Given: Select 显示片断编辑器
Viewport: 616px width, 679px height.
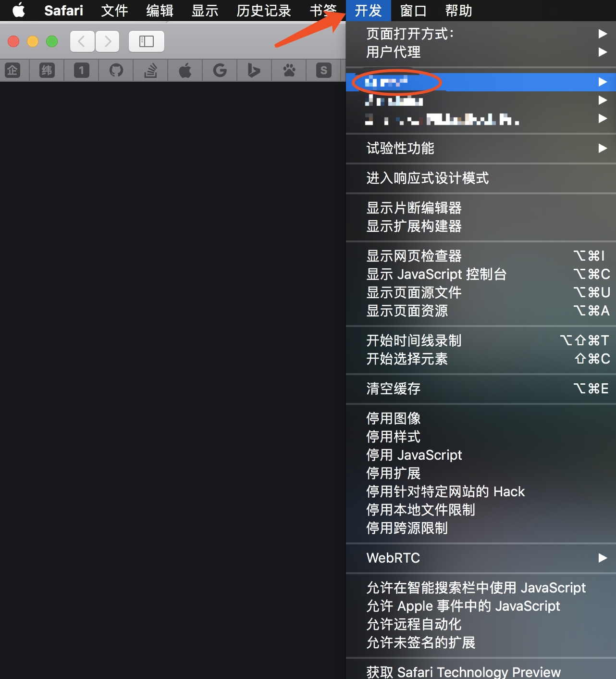Looking at the screenshot, I should click(x=481, y=208).
